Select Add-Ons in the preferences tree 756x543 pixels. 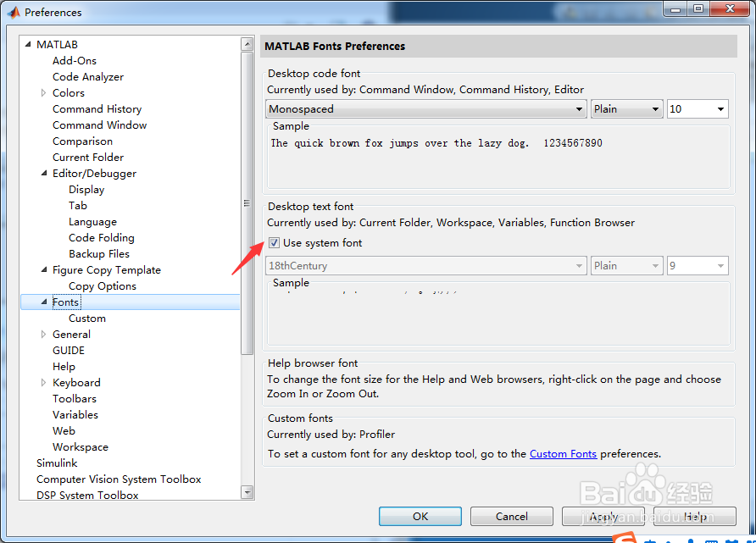click(75, 61)
